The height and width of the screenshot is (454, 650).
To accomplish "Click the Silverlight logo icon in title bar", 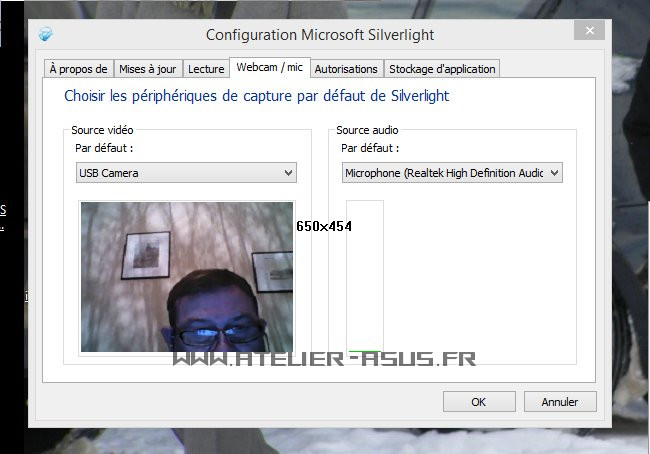I will [x=46, y=34].
